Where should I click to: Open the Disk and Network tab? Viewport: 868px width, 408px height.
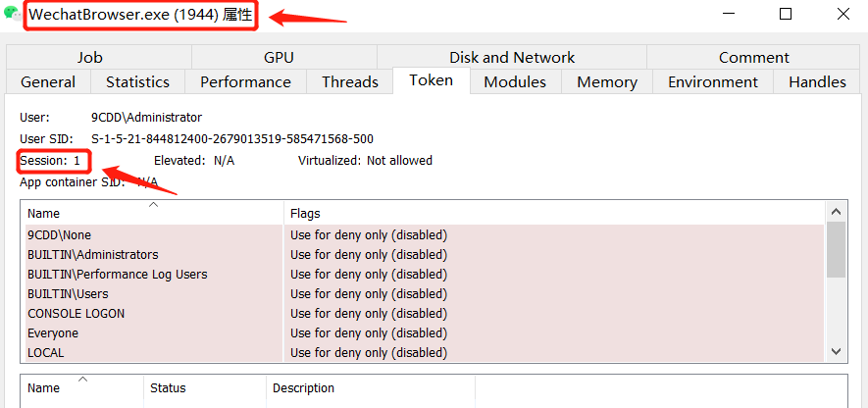[512, 57]
